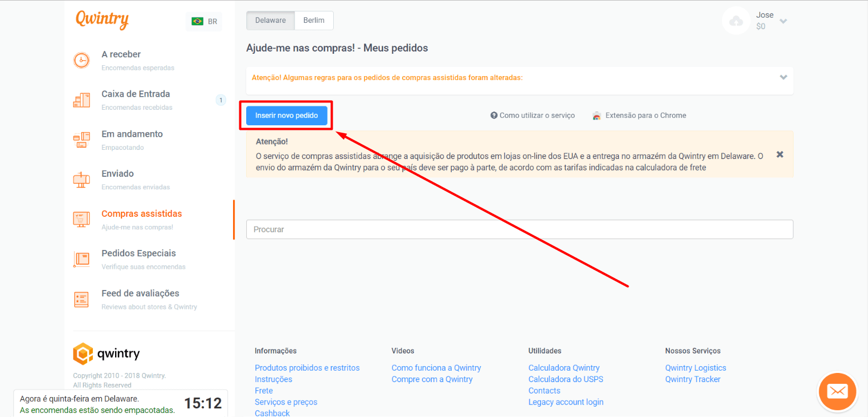
Task: Open the 'Pedidos Especiais' order icon
Action: pos(82,259)
